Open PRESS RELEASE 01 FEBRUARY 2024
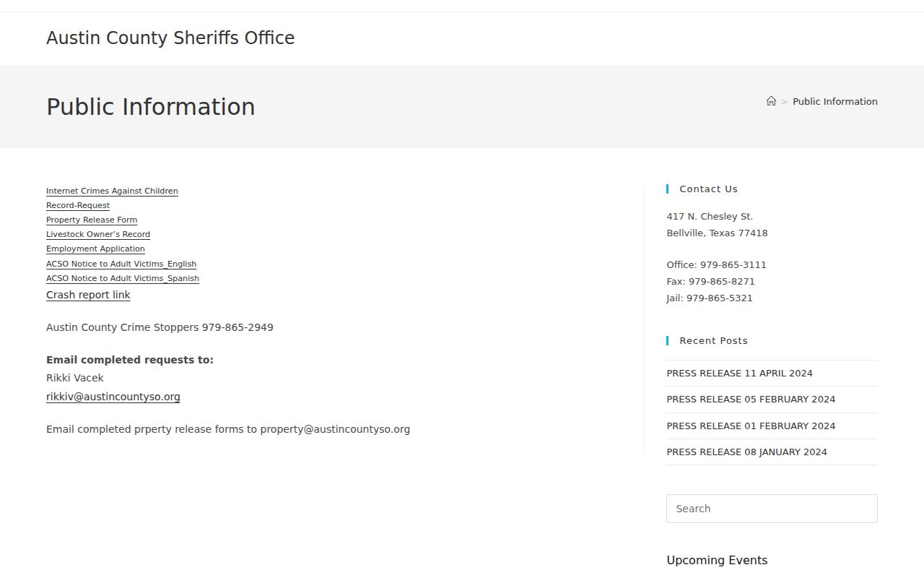 coord(751,426)
